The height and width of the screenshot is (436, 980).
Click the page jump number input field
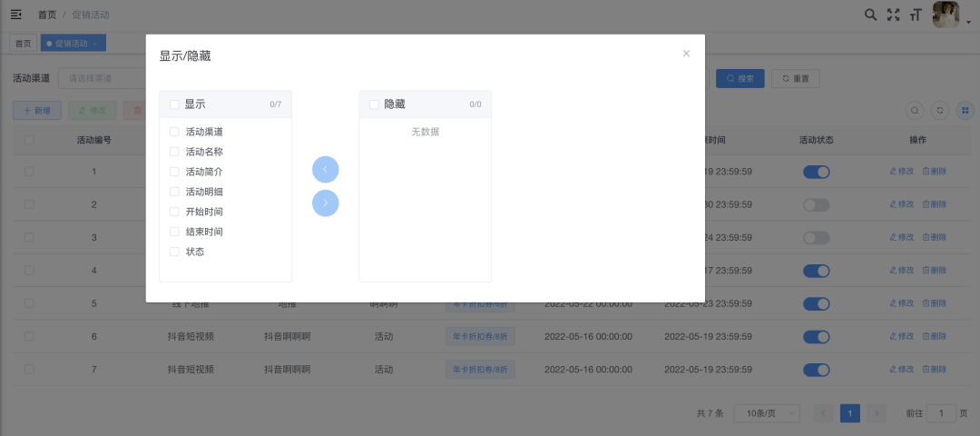tap(941, 413)
